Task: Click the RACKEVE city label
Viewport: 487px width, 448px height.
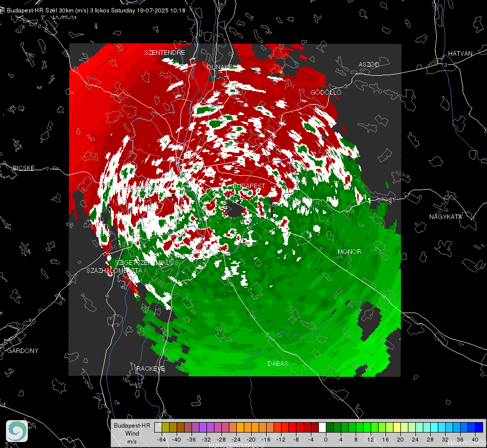Action: click(151, 368)
